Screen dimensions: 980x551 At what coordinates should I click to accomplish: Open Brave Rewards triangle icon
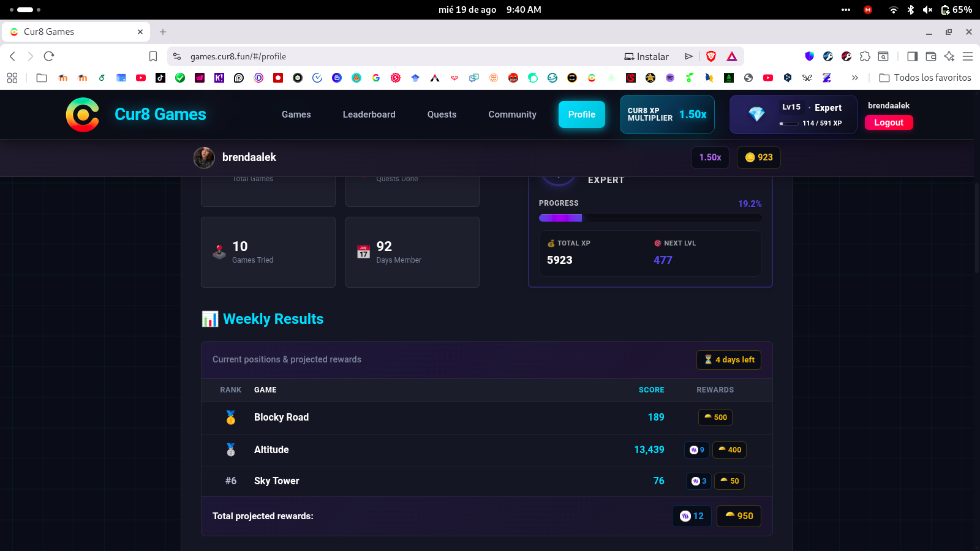click(x=732, y=56)
